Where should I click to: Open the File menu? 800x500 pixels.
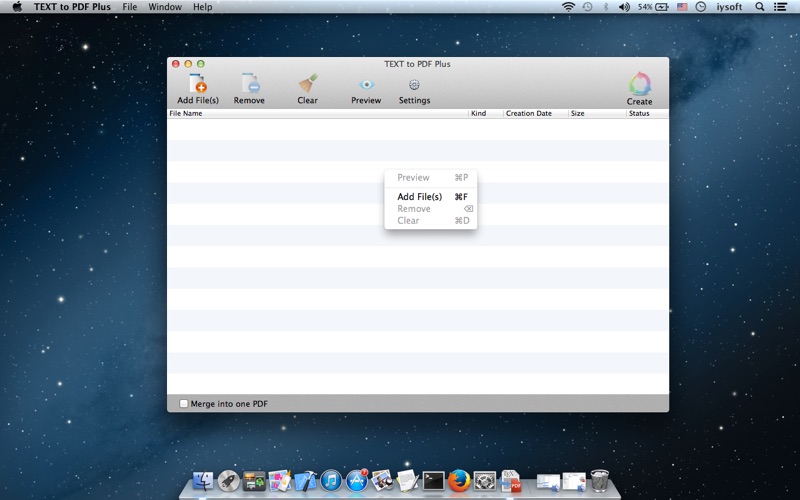coord(130,7)
